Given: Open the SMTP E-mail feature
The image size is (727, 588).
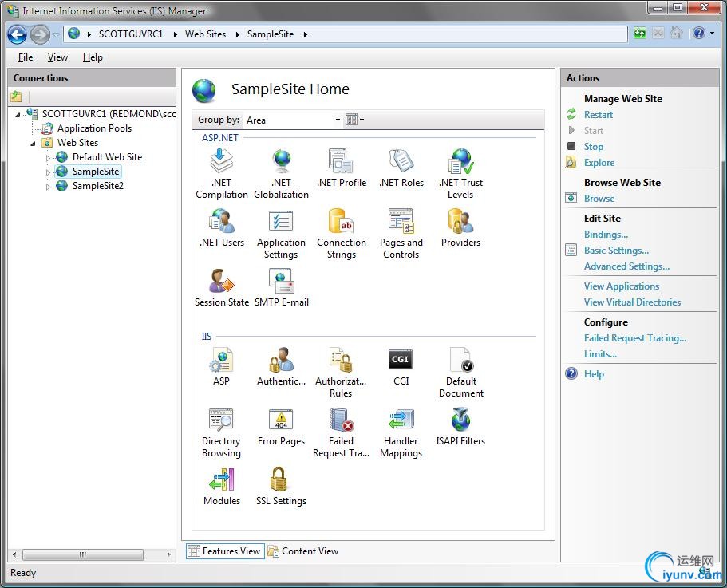Looking at the screenshot, I should (x=281, y=282).
